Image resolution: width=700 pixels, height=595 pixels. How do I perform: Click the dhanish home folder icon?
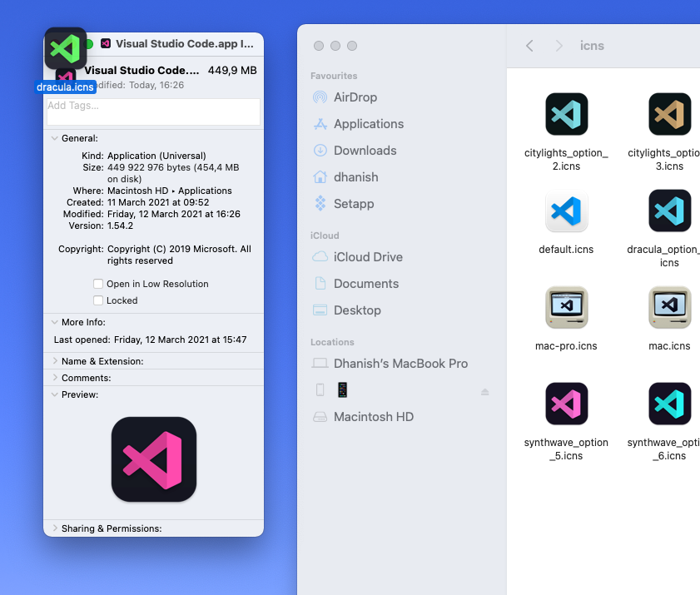coord(320,177)
